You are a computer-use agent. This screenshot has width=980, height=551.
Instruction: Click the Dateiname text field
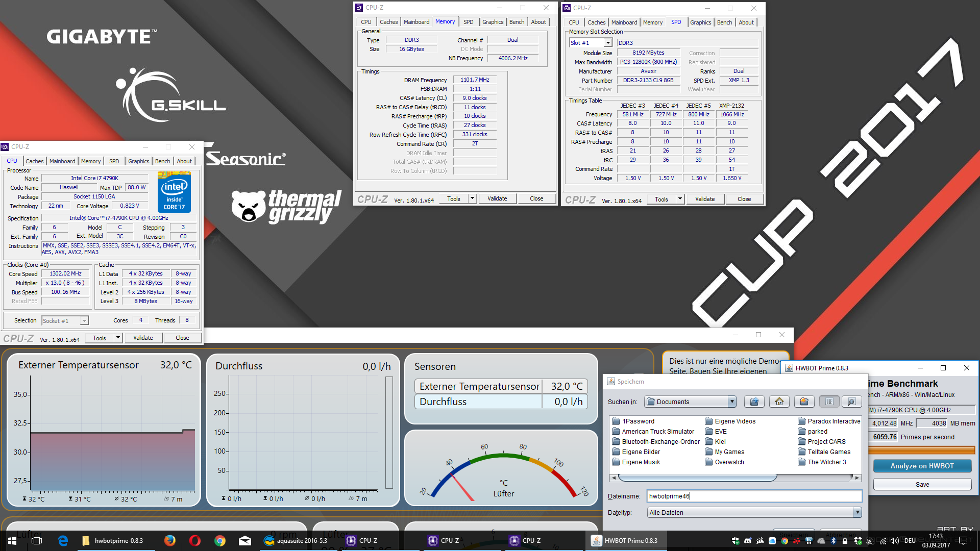point(754,496)
